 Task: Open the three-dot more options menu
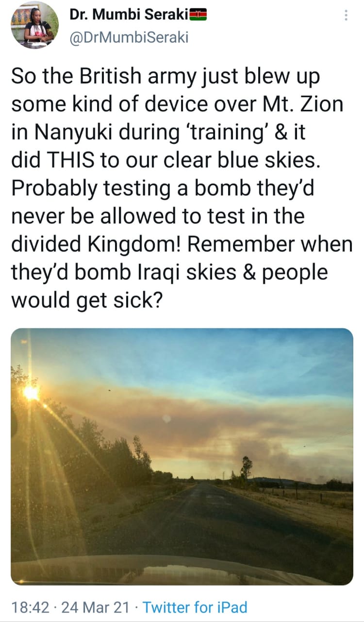tap(346, 16)
